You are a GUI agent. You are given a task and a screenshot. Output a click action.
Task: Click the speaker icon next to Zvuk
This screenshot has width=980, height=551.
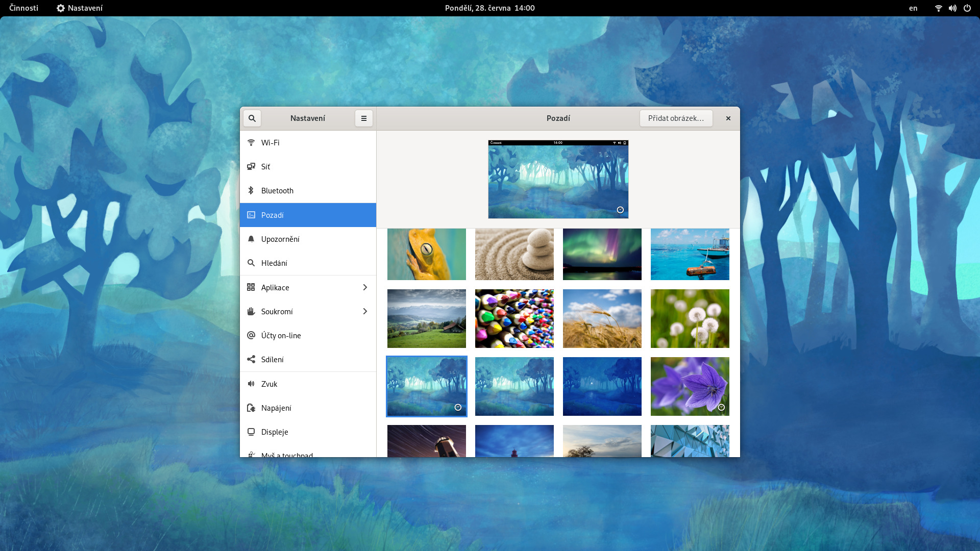click(251, 384)
